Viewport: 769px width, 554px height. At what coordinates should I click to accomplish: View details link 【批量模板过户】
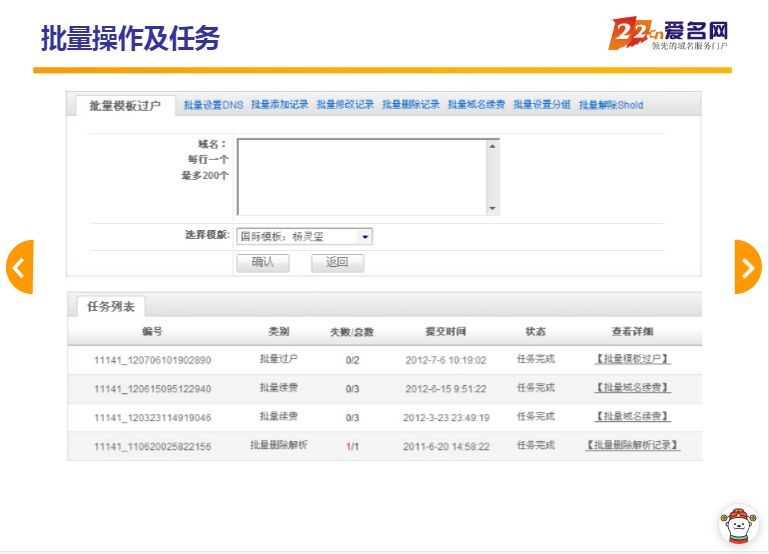click(632, 360)
